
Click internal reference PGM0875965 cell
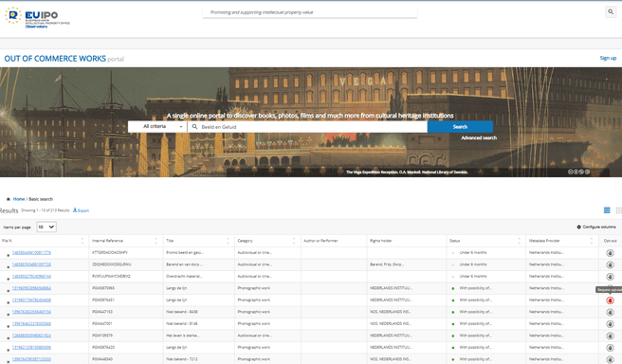(103, 288)
